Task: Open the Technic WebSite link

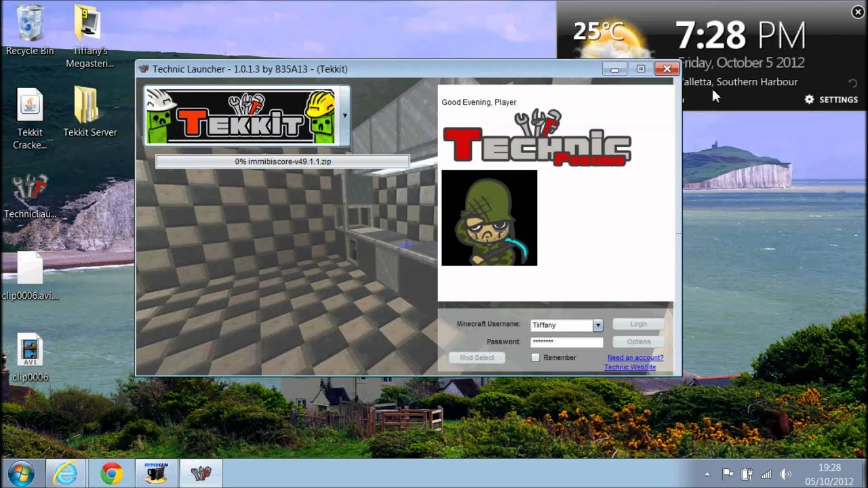Action: (630, 367)
